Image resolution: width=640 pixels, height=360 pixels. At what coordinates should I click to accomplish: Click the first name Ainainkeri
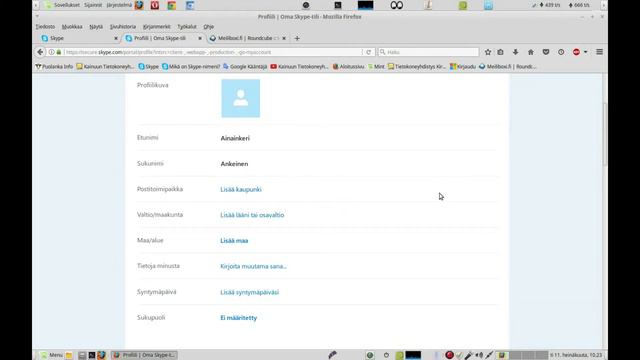pos(235,138)
